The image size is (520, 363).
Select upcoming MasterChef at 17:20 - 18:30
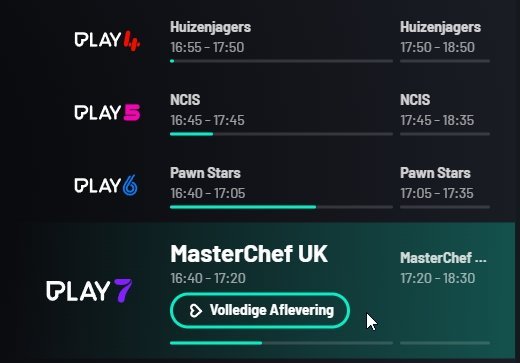(445, 268)
